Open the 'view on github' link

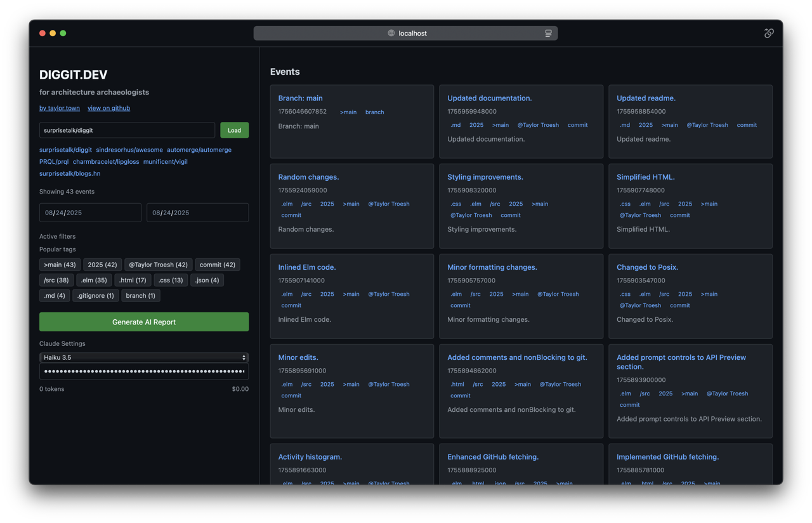tap(108, 108)
